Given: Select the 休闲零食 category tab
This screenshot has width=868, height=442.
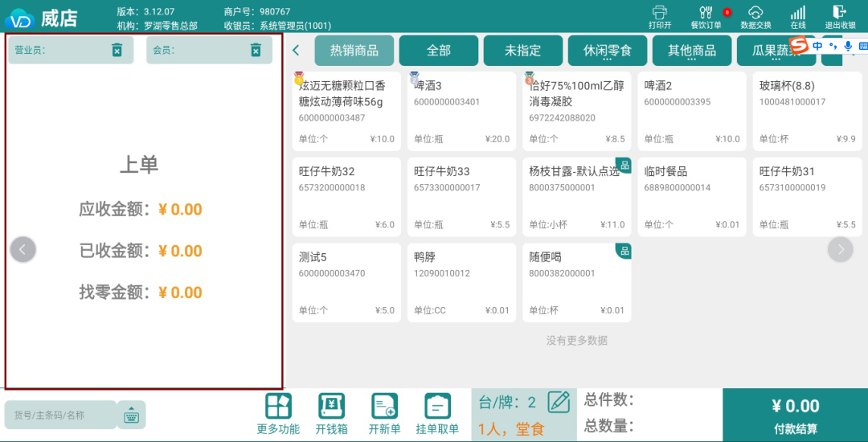Looking at the screenshot, I should [608, 51].
